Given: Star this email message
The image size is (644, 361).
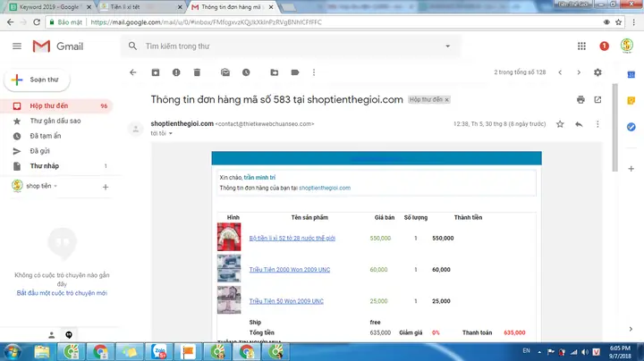Looking at the screenshot, I should tap(560, 124).
